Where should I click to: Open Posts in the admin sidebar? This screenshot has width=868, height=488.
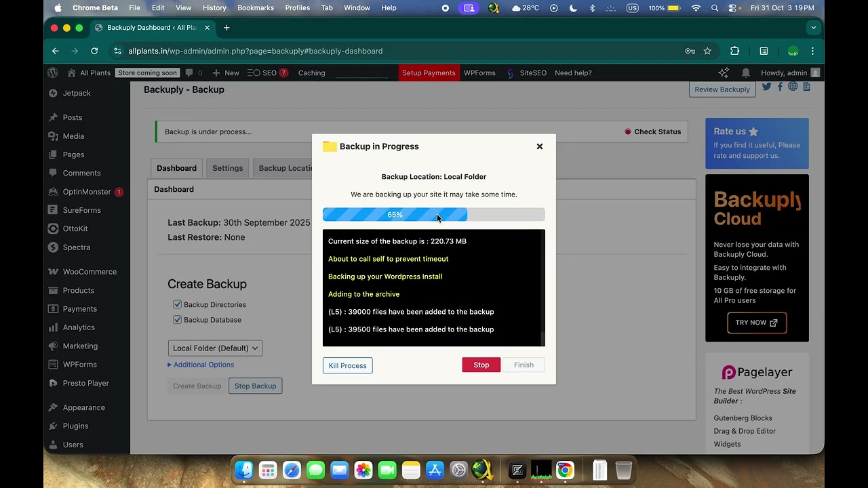[x=73, y=117]
